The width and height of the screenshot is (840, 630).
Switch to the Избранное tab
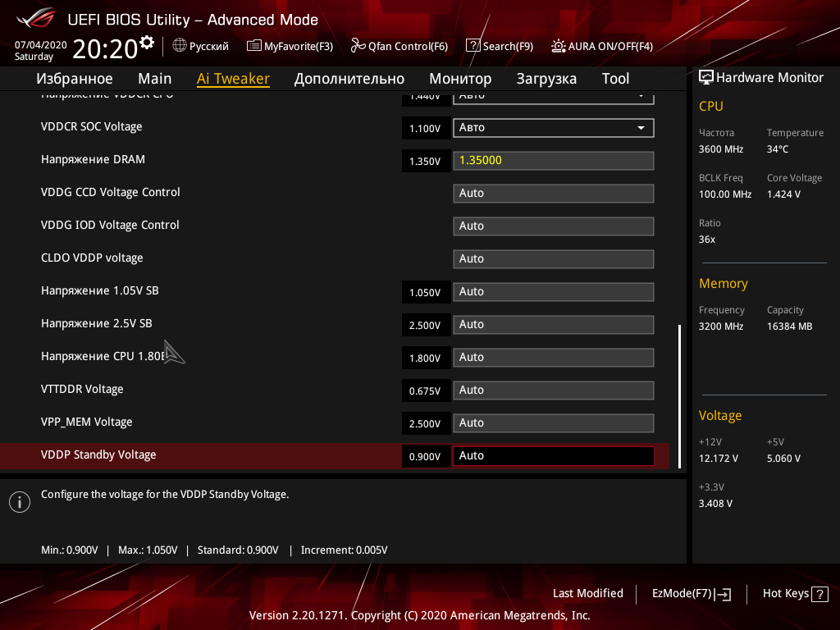point(75,79)
